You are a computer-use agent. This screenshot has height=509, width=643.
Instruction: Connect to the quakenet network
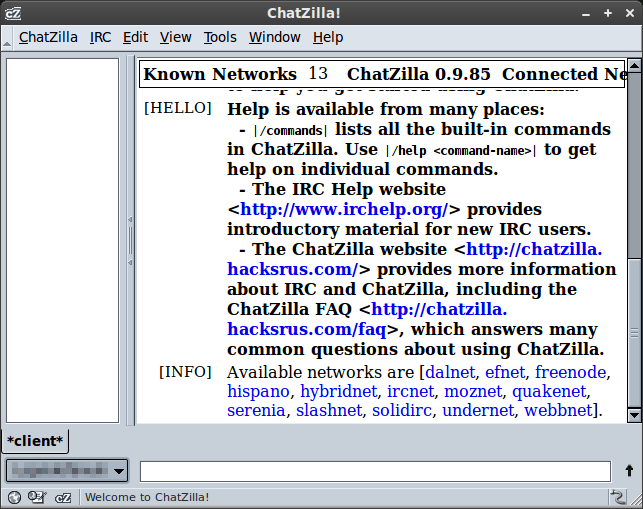coord(550,391)
